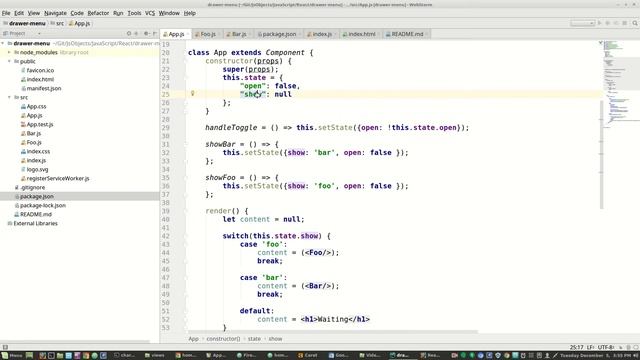Viewport: 640px width, 360px height.
Task: Open the Tools menu
Action: pos(134,13)
